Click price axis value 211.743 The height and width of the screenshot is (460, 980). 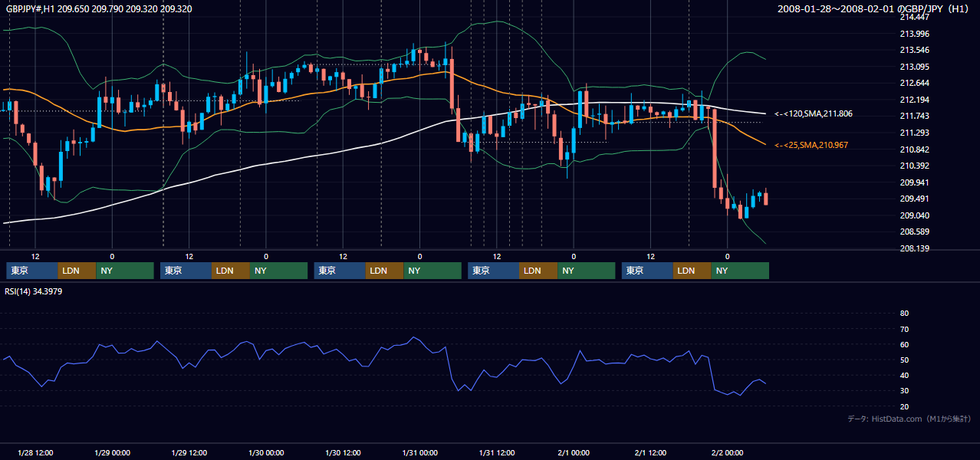pos(914,116)
